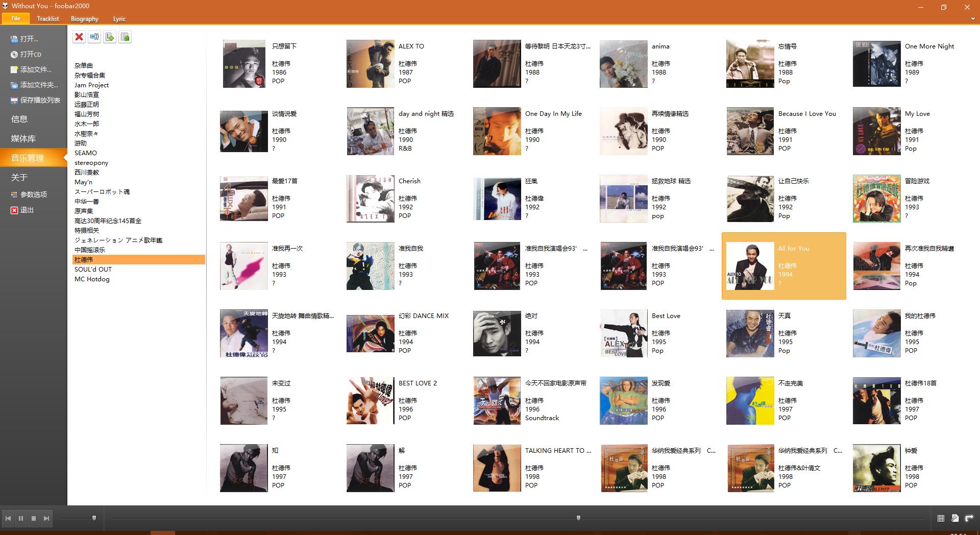
Task: Click the One More Night album cover
Action: tap(877, 64)
